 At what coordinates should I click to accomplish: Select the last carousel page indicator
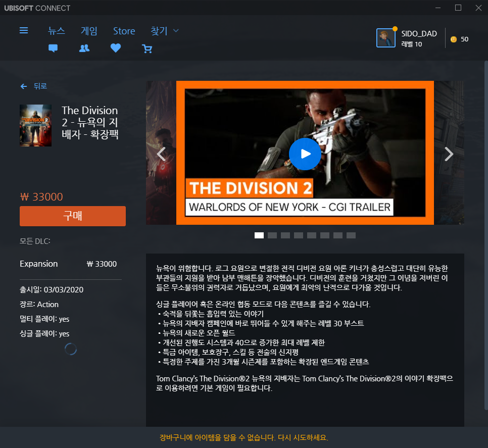click(351, 235)
